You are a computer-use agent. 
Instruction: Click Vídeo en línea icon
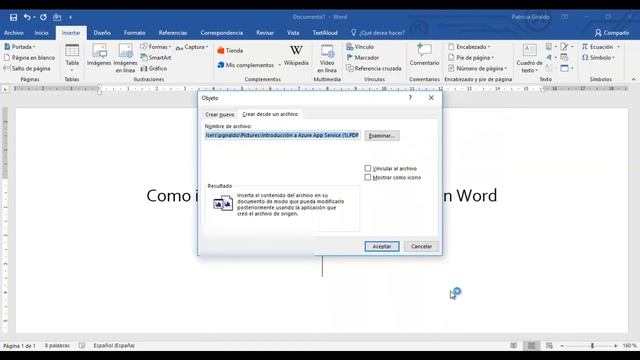point(327,58)
